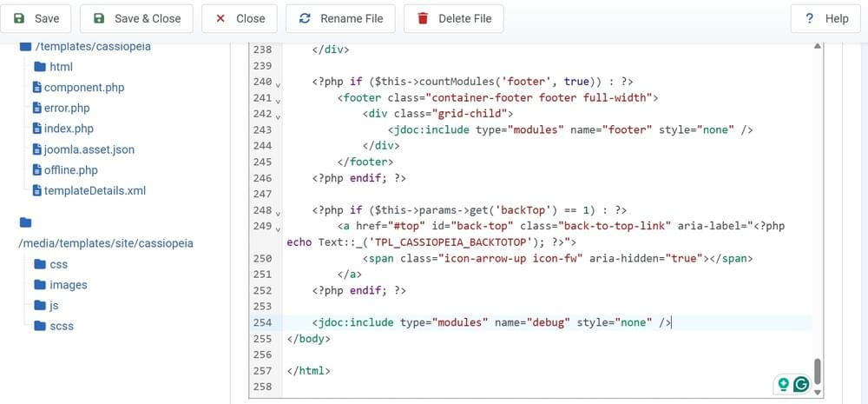This screenshot has width=868, height=404.
Task: Click Save & Close button
Action: click(136, 19)
